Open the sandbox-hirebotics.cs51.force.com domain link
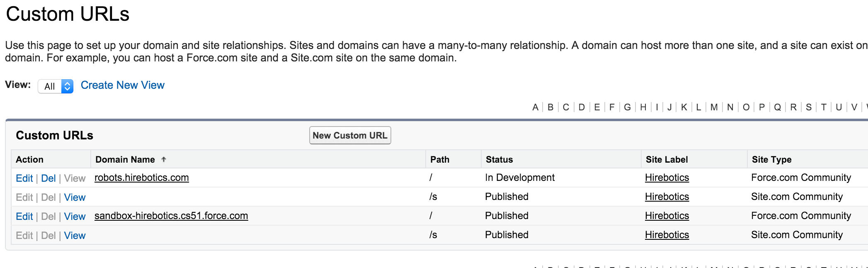Viewport: 868px width, 268px height. (171, 216)
